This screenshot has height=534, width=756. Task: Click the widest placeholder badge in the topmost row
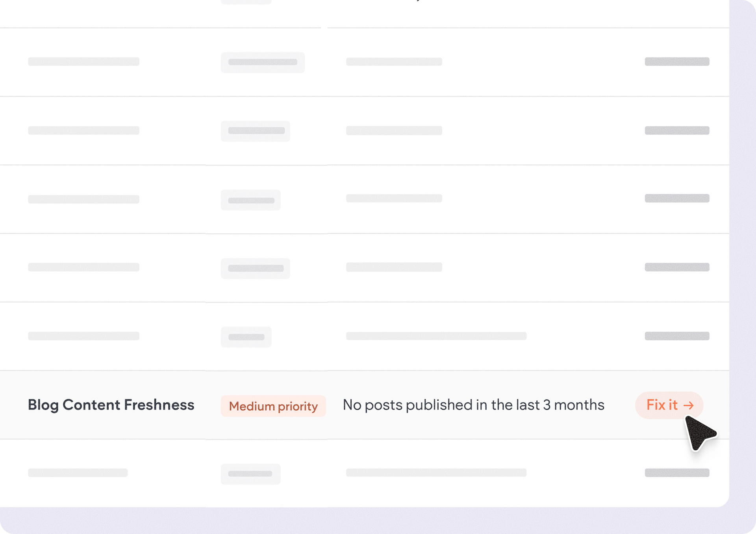point(263,62)
